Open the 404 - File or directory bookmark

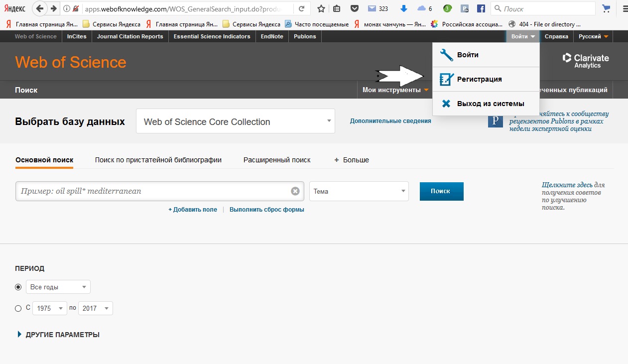[544, 24]
